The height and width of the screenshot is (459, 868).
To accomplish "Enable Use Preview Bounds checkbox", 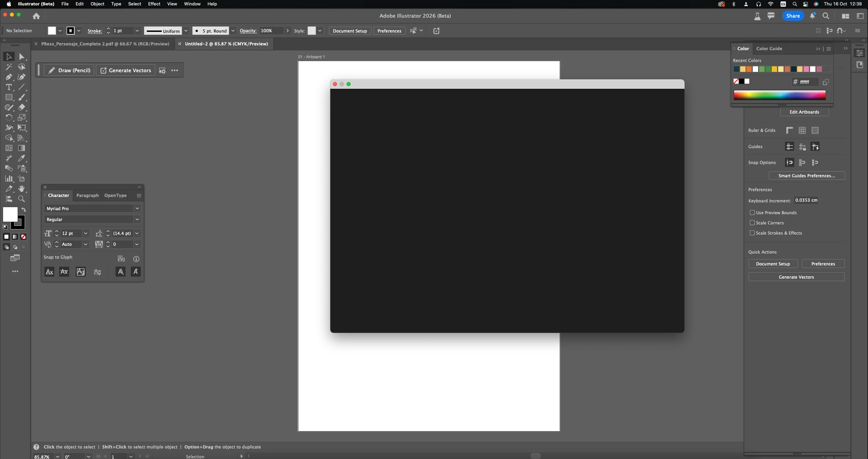I will tap(752, 213).
